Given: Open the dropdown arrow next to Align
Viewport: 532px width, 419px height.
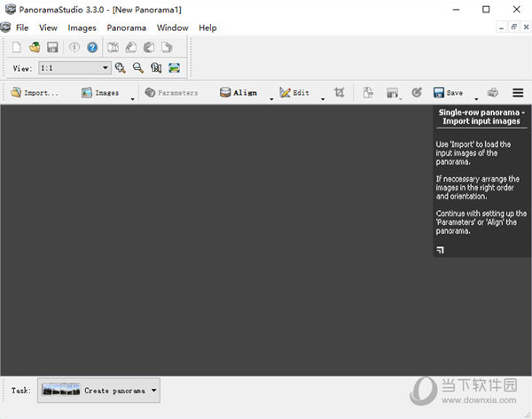Looking at the screenshot, I should 271,98.
